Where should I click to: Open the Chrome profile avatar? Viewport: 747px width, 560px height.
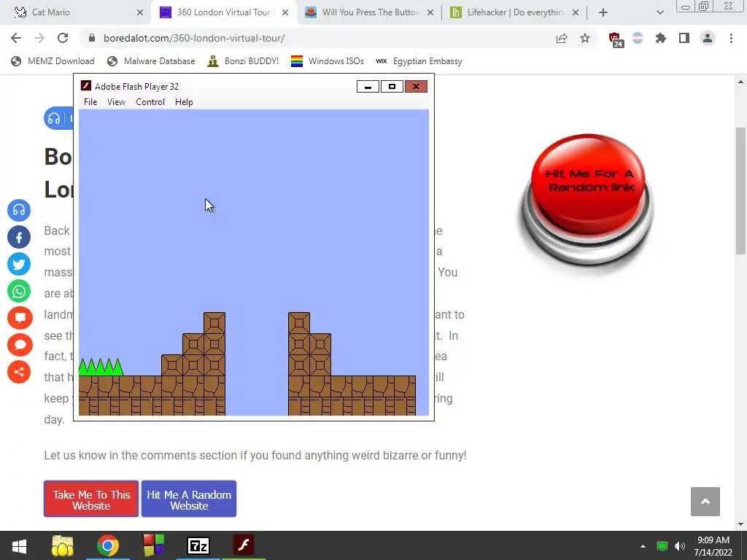(708, 38)
